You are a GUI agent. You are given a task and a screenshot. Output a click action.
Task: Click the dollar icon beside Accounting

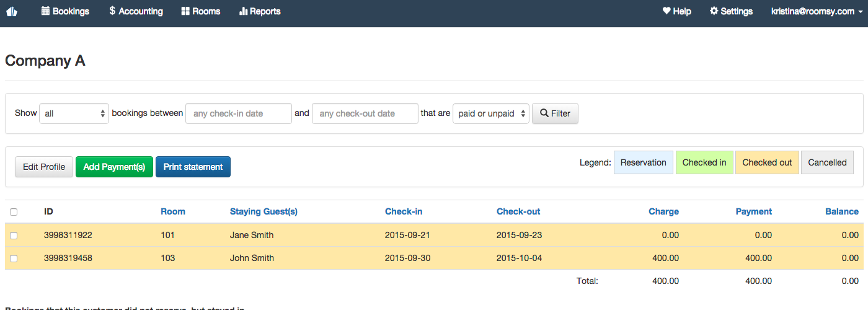point(112,11)
